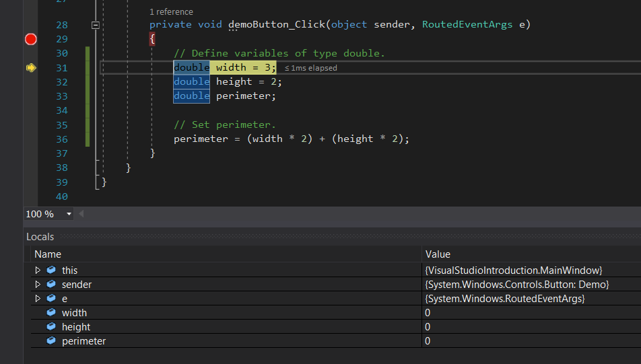Click the cube icon beside the 'this' variable
This screenshot has width=641, height=364.
pyautogui.click(x=51, y=270)
